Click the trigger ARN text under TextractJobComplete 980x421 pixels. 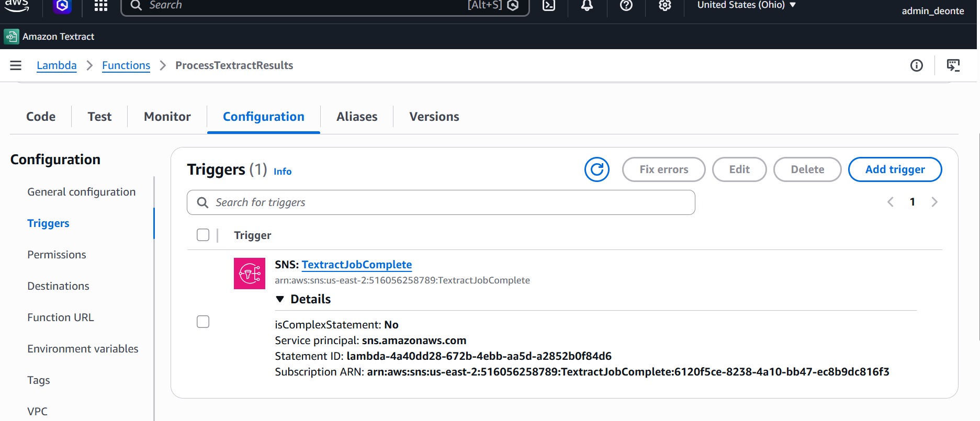[402, 280]
